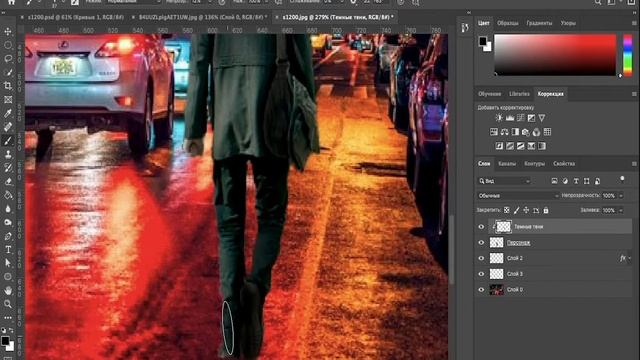The image size is (640, 360).
Task: Select the Move tool
Action: click(x=8, y=31)
